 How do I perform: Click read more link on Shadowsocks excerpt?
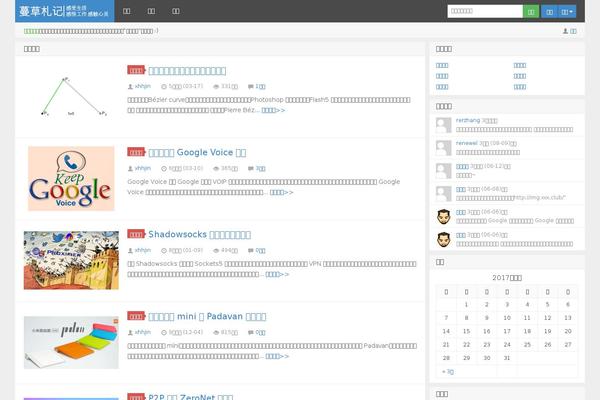pos(277,274)
